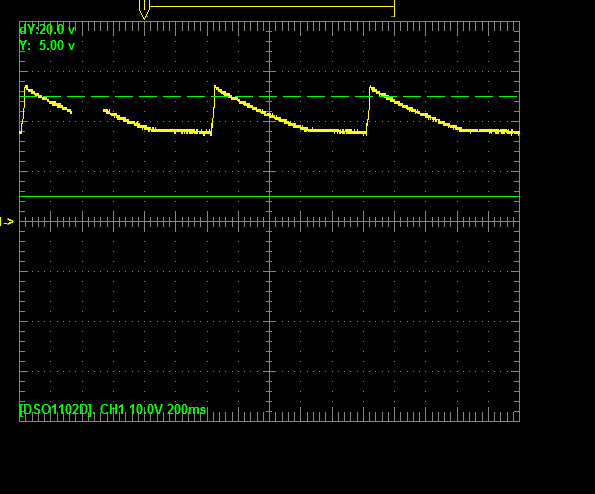Click the Y: 5.00 v cursor readout

47,46
